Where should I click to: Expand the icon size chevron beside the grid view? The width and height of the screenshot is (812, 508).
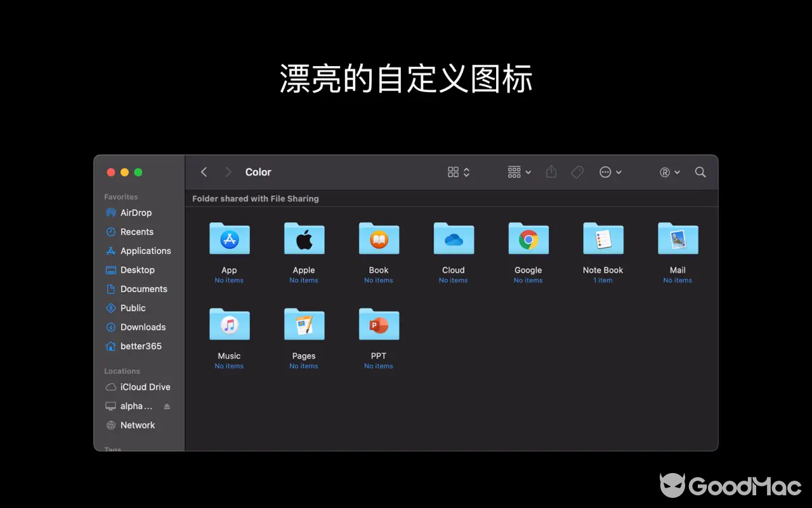tap(466, 171)
